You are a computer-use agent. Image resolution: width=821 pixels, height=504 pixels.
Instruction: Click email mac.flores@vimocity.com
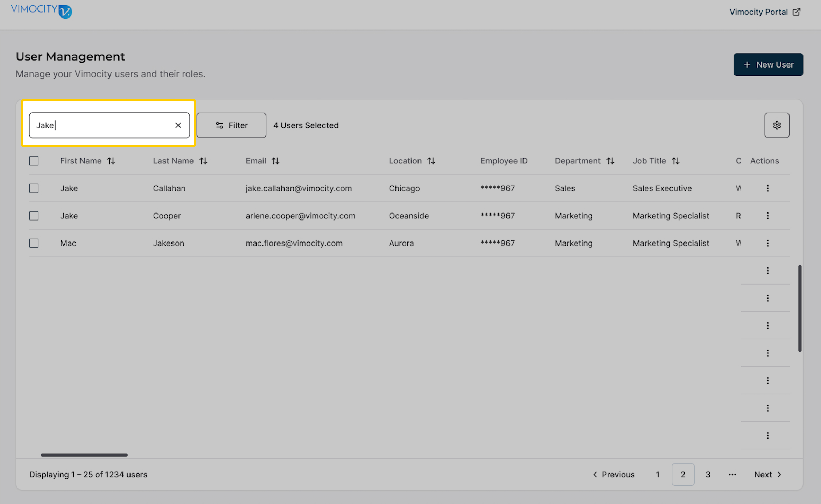coord(294,243)
